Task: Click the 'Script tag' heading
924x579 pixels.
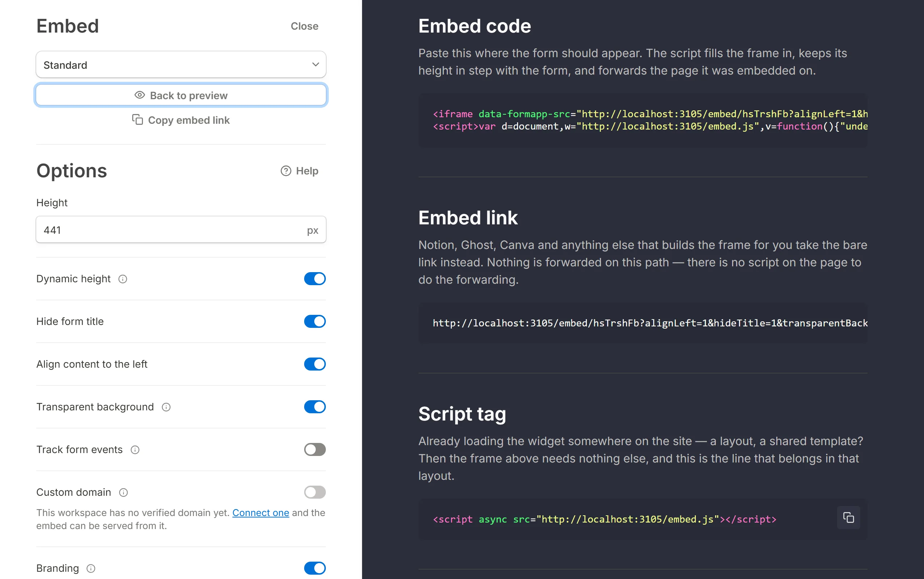Action: [x=462, y=414]
